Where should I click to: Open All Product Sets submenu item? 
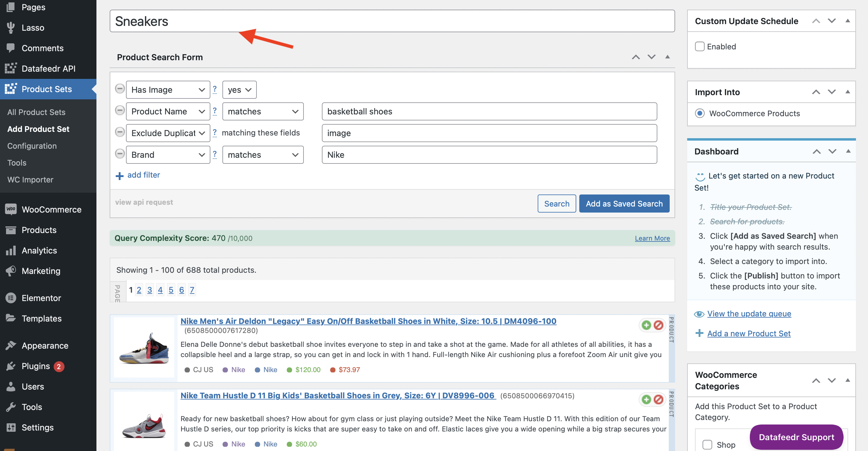[x=36, y=112]
